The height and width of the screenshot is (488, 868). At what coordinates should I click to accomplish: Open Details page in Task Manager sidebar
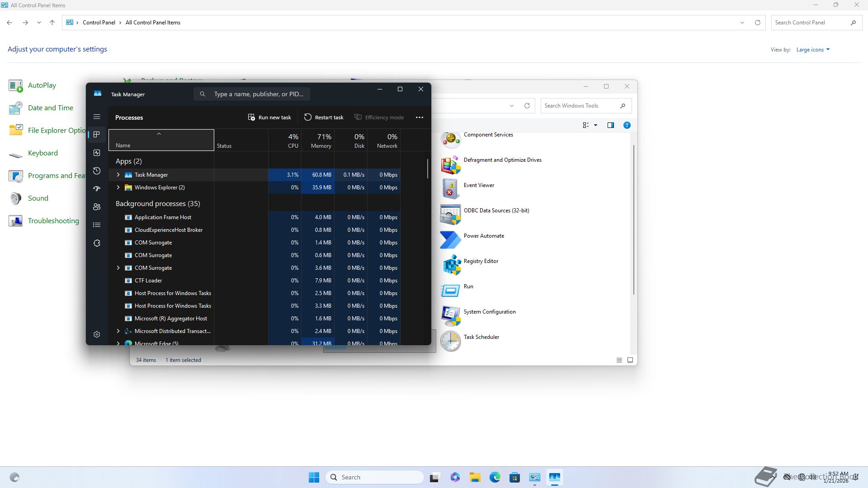coord(97,225)
